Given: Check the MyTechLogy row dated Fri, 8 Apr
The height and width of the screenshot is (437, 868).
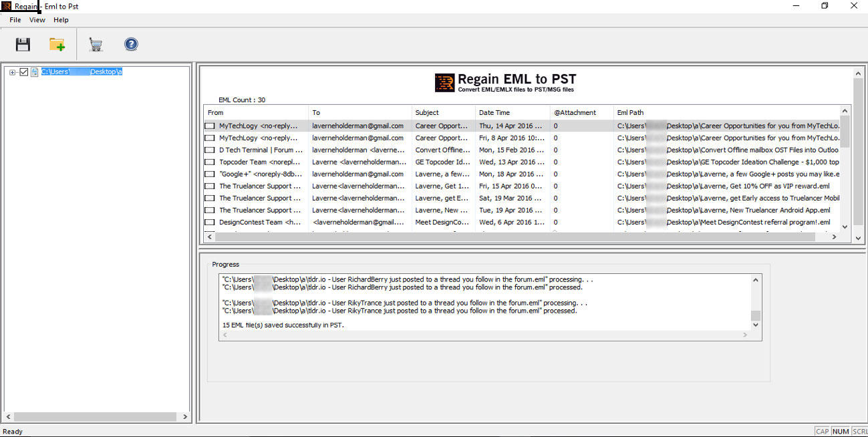Looking at the screenshot, I should [210, 138].
